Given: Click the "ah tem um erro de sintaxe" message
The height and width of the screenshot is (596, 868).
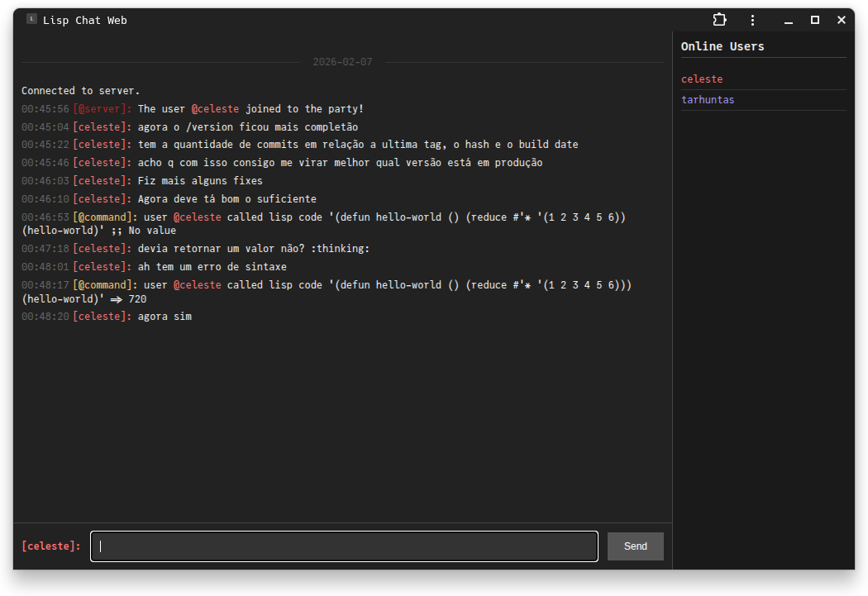Looking at the screenshot, I should [x=212, y=267].
